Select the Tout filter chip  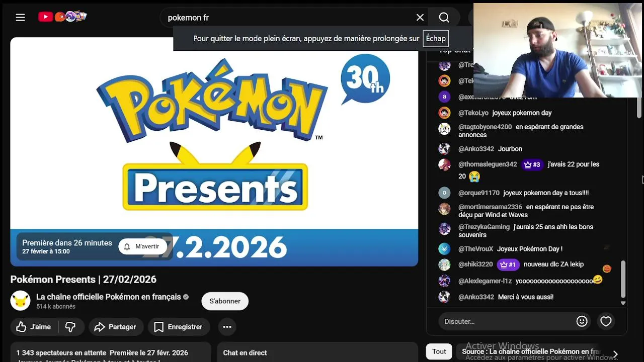click(439, 351)
